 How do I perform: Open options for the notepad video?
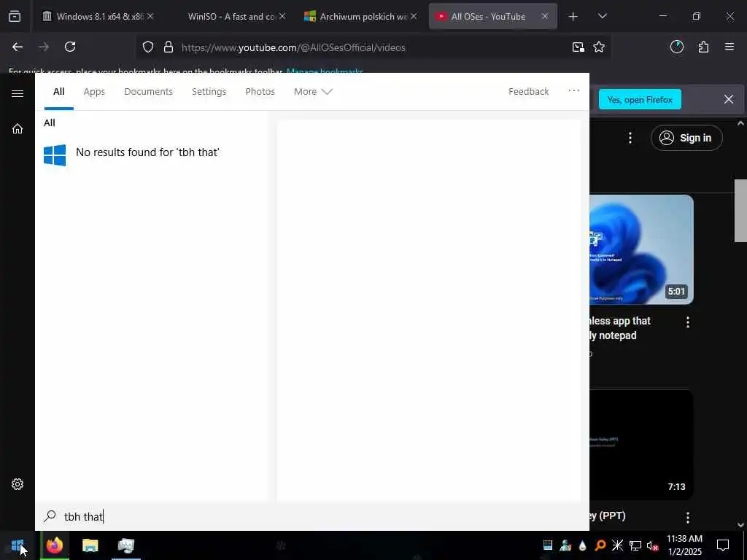click(687, 322)
